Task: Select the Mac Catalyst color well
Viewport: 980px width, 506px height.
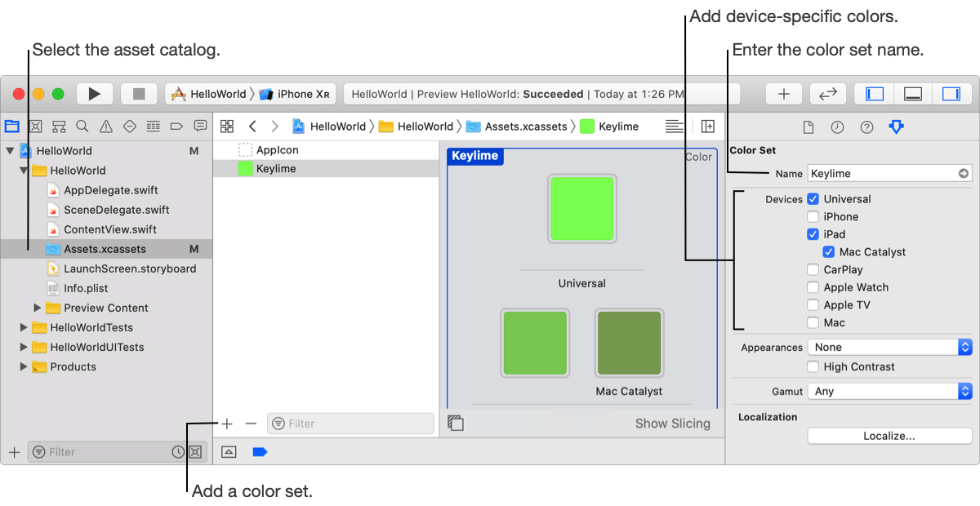Action: click(629, 343)
